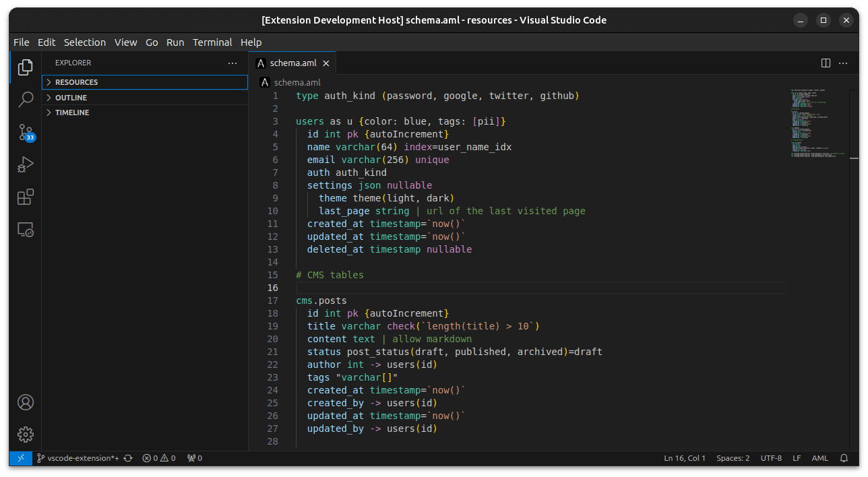Open the Explorer view in activity bar
Screen dimensions: 868x477
[x=26, y=67]
